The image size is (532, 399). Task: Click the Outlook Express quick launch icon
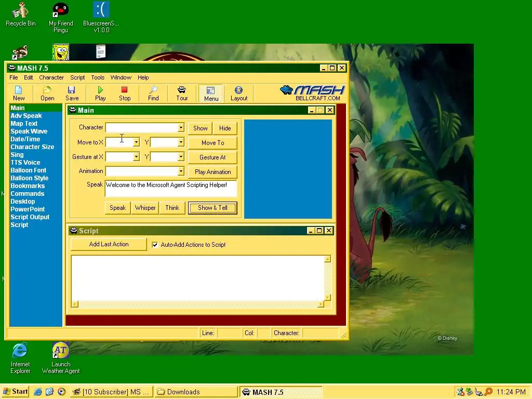point(49,392)
